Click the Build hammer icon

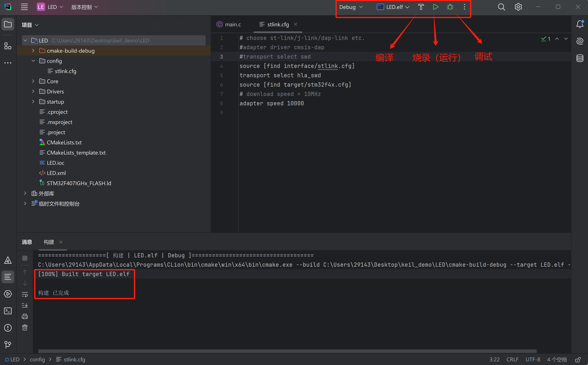[421, 7]
